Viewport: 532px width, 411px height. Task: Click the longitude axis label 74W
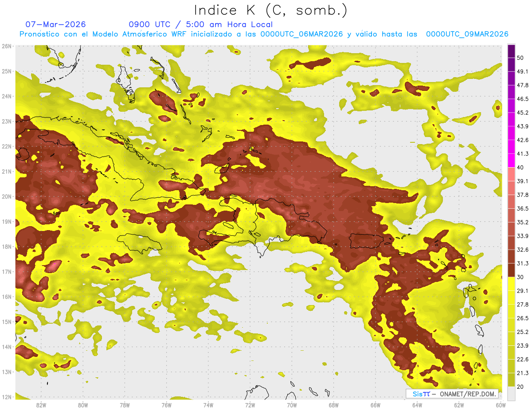coord(208,405)
